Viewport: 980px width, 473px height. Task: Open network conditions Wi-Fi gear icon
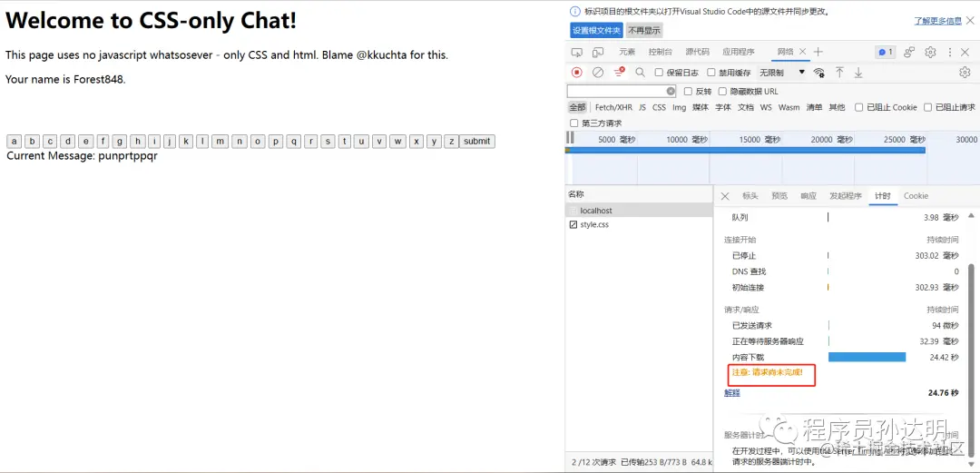[818, 73]
